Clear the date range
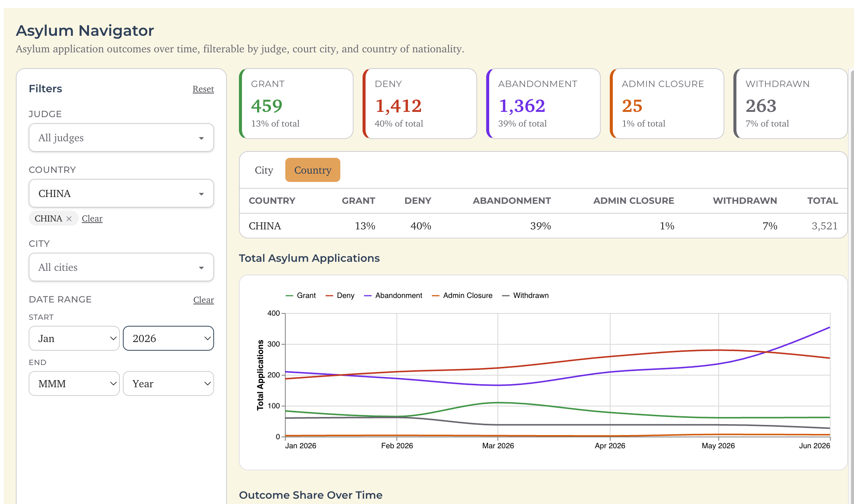The height and width of the screenshot is (504, 854). pyautogui.click(x=204, y=300)
